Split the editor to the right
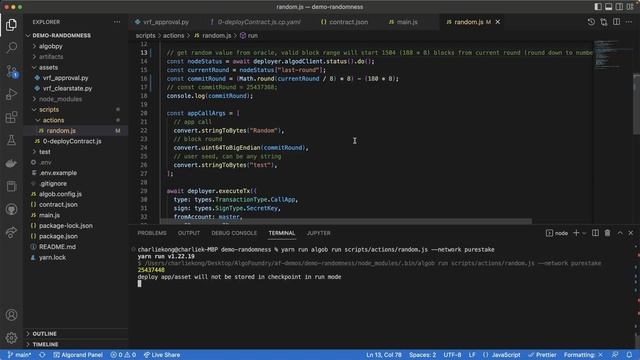The image size is (640, 360). click(616, 22)
